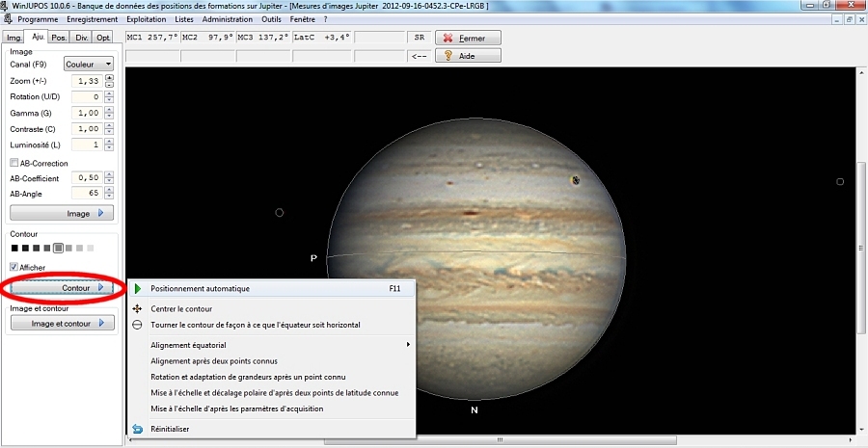Image resolution: width=868 pixels, height=448 pixels.
Task: Click the AB-Angle value field 65
Action: click(88, 194)
